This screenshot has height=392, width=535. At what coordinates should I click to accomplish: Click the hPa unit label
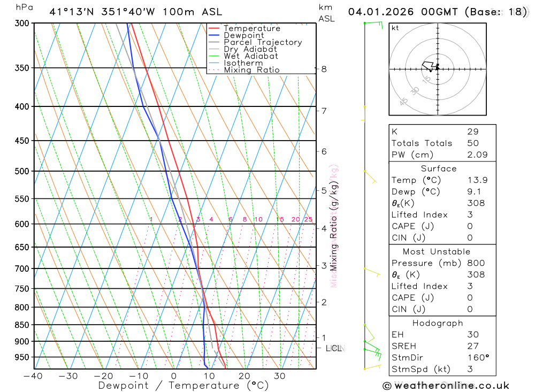(25, 8)
